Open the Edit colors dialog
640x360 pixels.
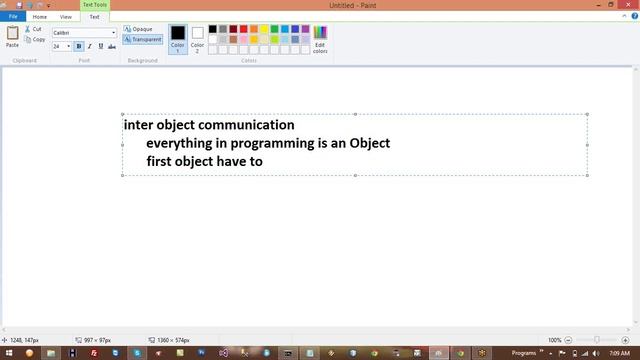pyautogui.click(x=320, y=39)
